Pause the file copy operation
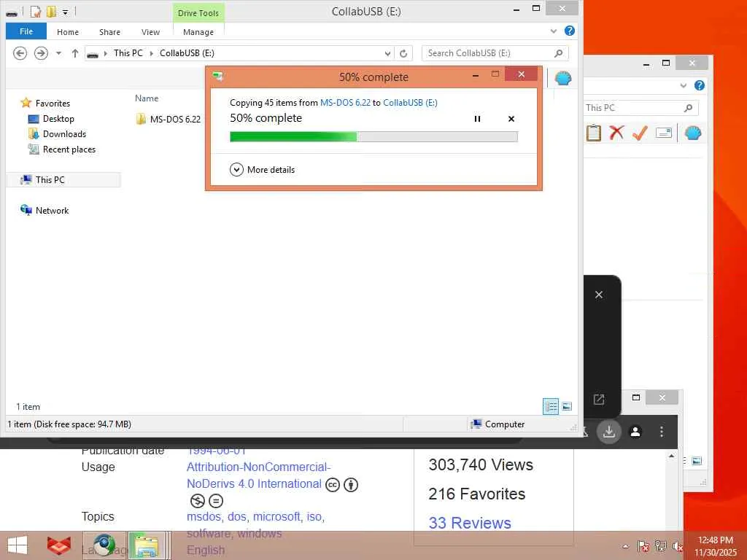The width and height of the screenshot is (747, 560). tap(477, 119)
